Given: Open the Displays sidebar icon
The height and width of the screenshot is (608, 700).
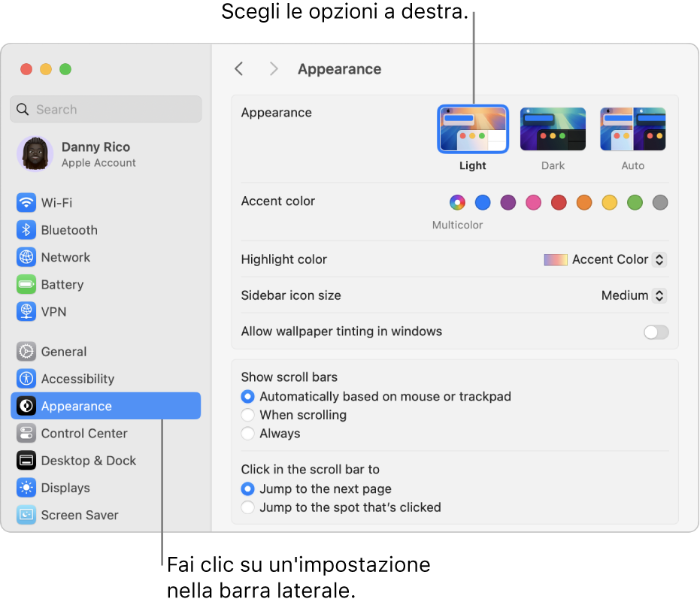Looking at the screenshot, I should 26,488.
